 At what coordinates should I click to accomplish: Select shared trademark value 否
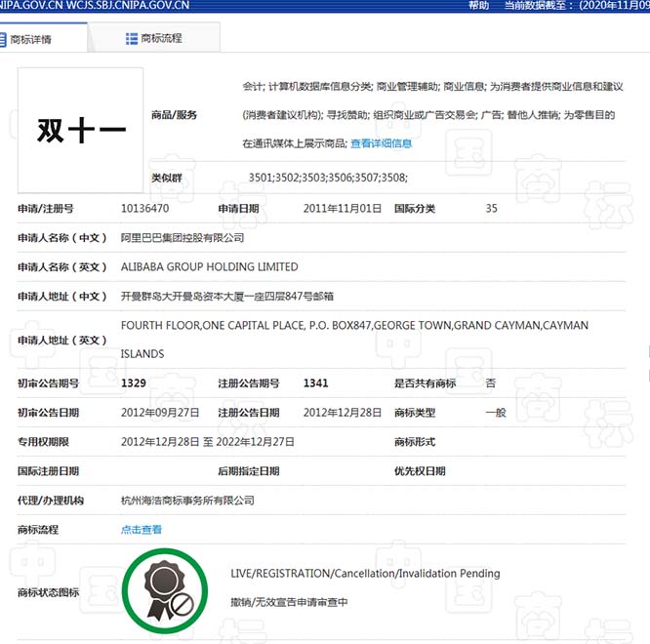(x=491, y=382)
